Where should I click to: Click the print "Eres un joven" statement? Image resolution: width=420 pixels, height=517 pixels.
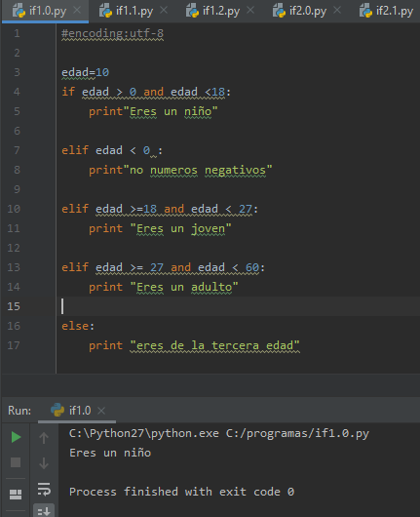tap(160, 228)
